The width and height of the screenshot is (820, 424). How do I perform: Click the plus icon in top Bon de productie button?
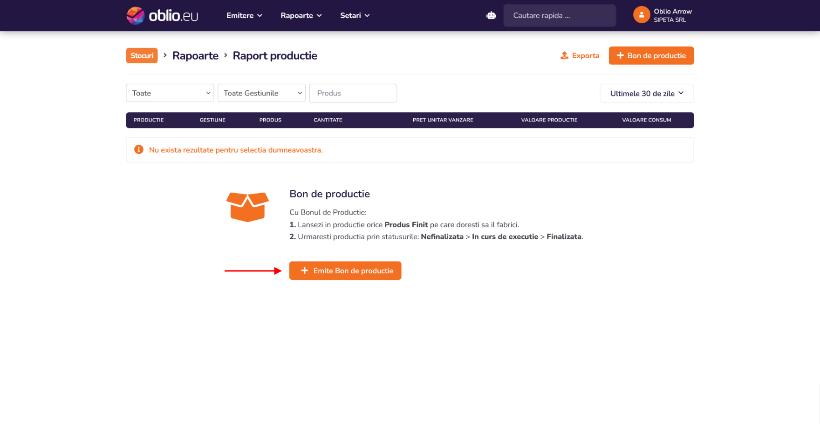[620, 55]
